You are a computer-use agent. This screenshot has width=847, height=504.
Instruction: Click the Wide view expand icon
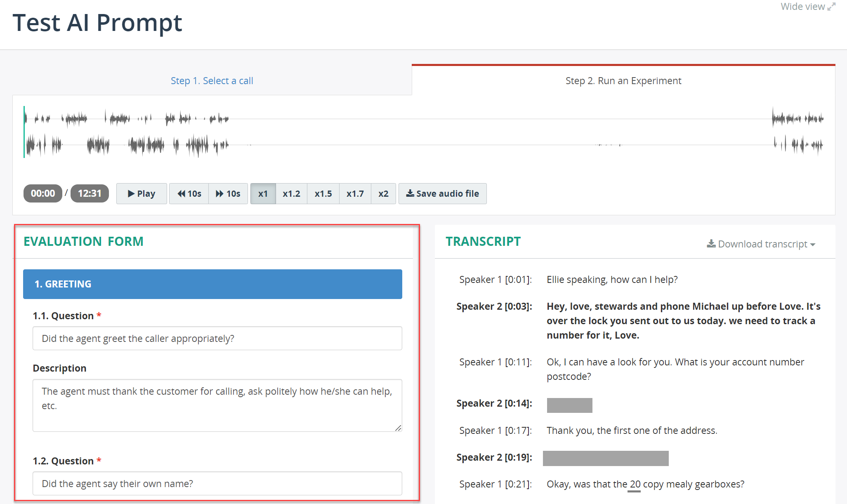point(831,7)
